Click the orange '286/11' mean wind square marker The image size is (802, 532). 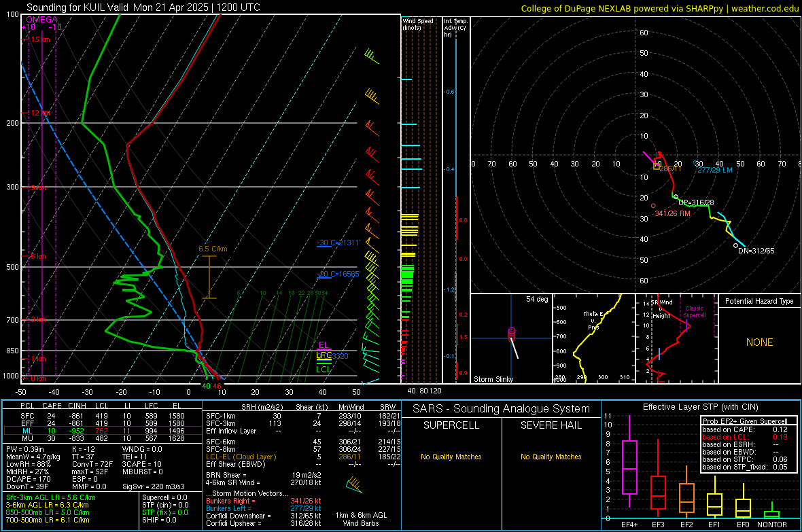click(657, 166)
